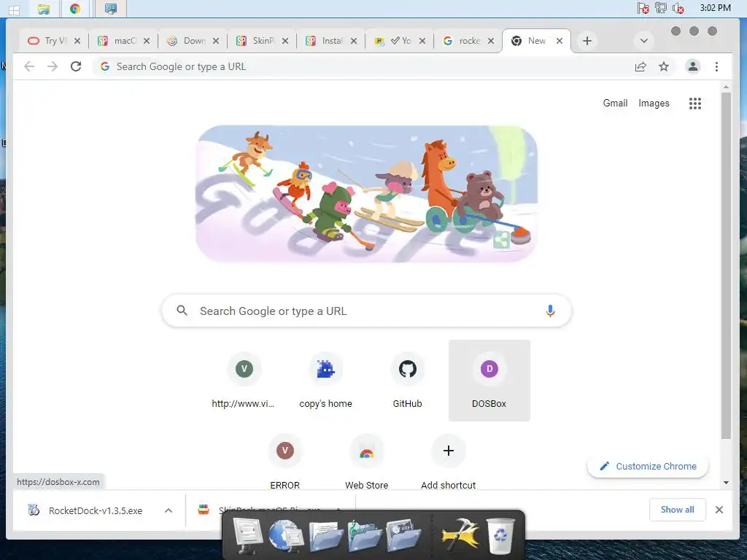The width and height of the screenshot is (747, 560).
Task: Open the documents folder in the dock
Action: [326, 536]
